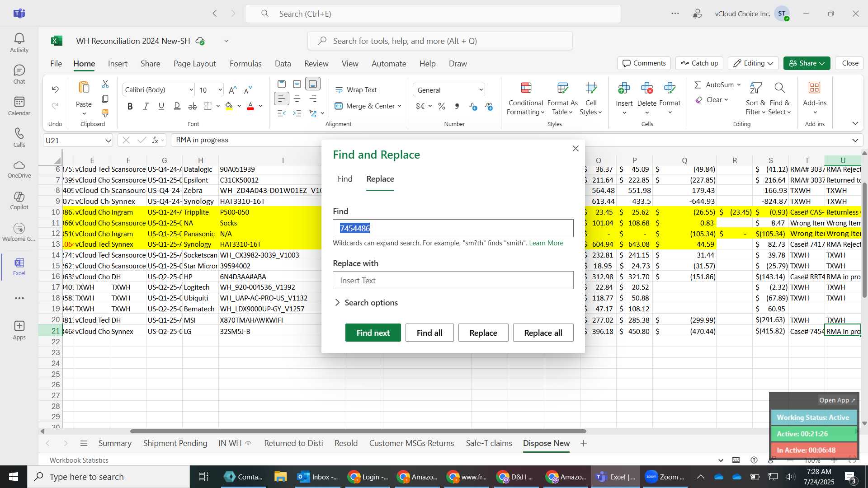Open AutoSum dropdown
Screen dimensions: 868x488
pyautogui.click(x=739, y=84)
